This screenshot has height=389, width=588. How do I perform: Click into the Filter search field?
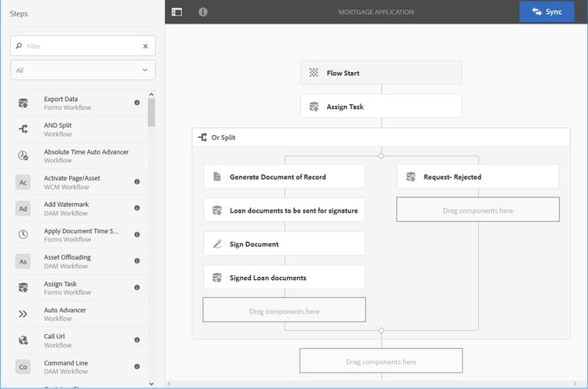tap(83, 46)
